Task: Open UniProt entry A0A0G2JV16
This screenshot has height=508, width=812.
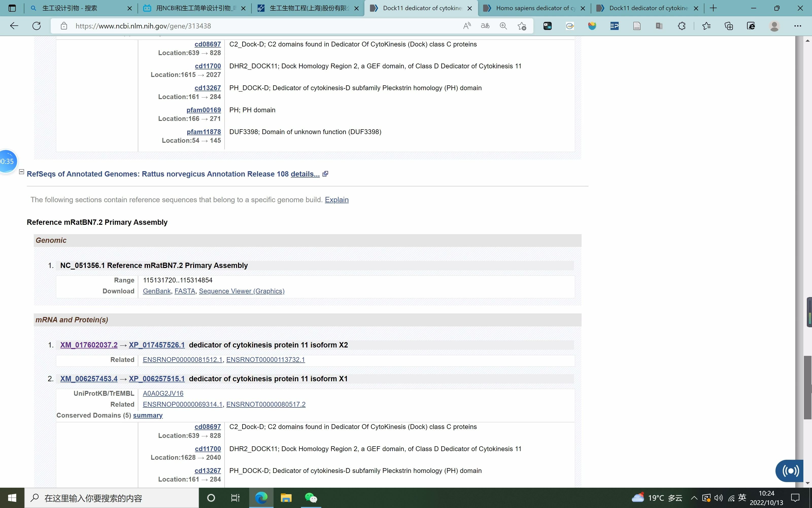Action: (163, 393)
